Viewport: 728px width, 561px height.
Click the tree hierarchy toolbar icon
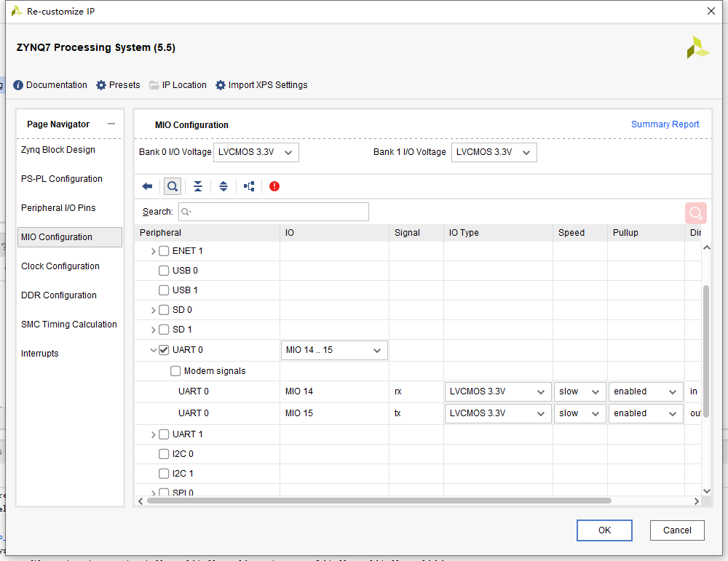[249, 186]
